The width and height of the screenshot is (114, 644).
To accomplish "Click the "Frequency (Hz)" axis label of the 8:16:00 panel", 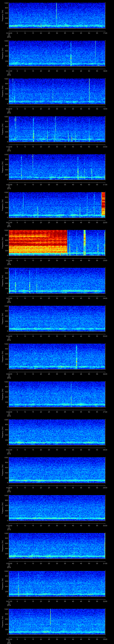I will point(3,16).
